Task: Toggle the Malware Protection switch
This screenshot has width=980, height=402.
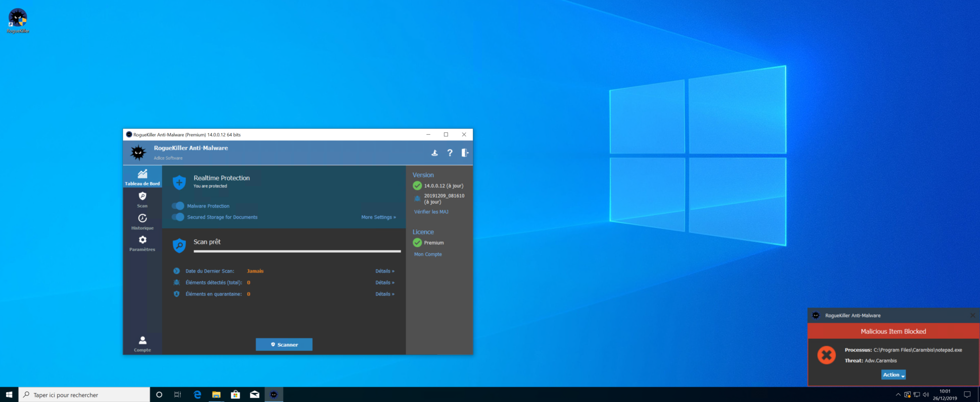Action: click(178, 206)
